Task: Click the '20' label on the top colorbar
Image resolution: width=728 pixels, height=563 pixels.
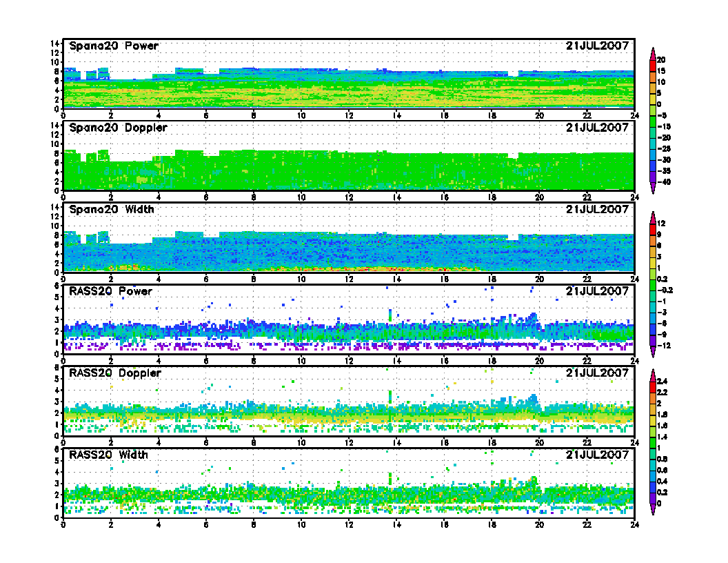Action: point(661,60)
